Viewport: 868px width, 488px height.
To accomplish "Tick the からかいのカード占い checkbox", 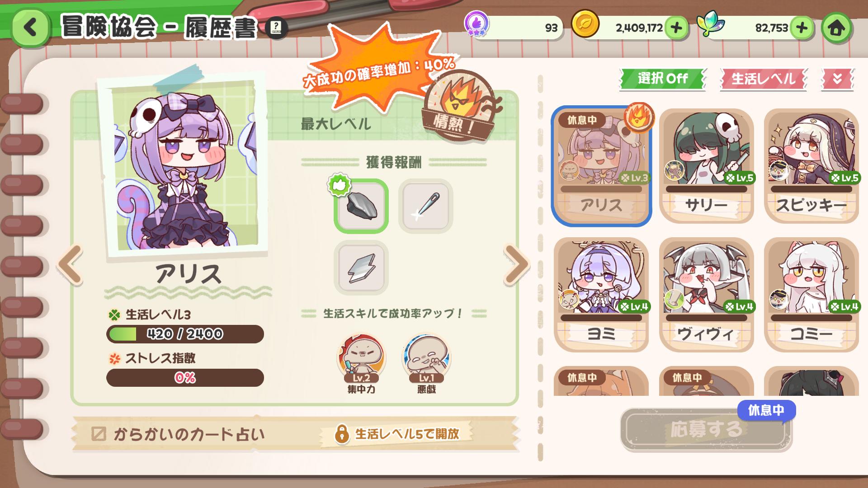I will coord(99,434).
